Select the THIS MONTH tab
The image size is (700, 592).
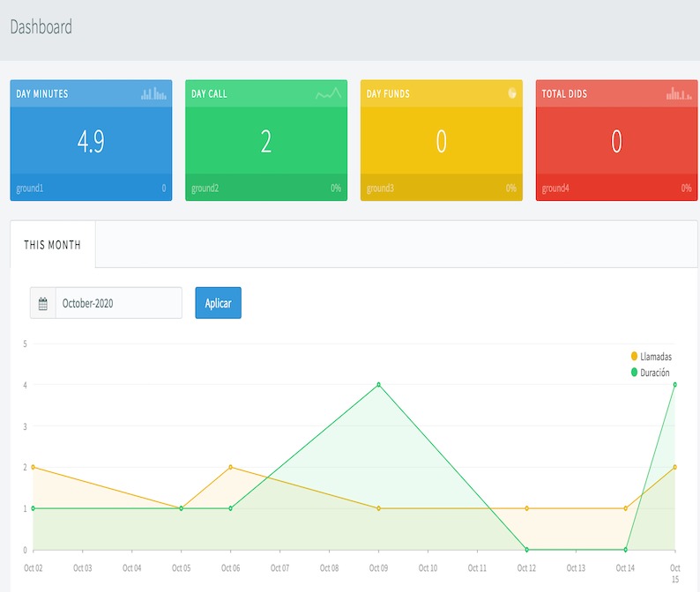[x=52, y=245]
